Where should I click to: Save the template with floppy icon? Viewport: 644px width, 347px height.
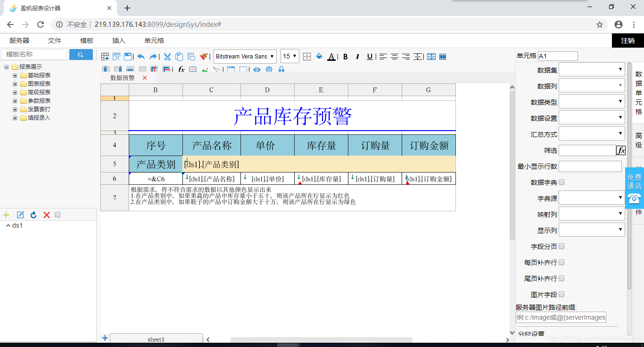click(128, 57)
